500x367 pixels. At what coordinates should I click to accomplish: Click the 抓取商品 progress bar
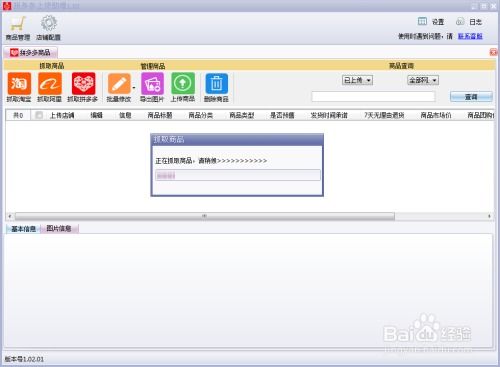[x=238, y=175]
